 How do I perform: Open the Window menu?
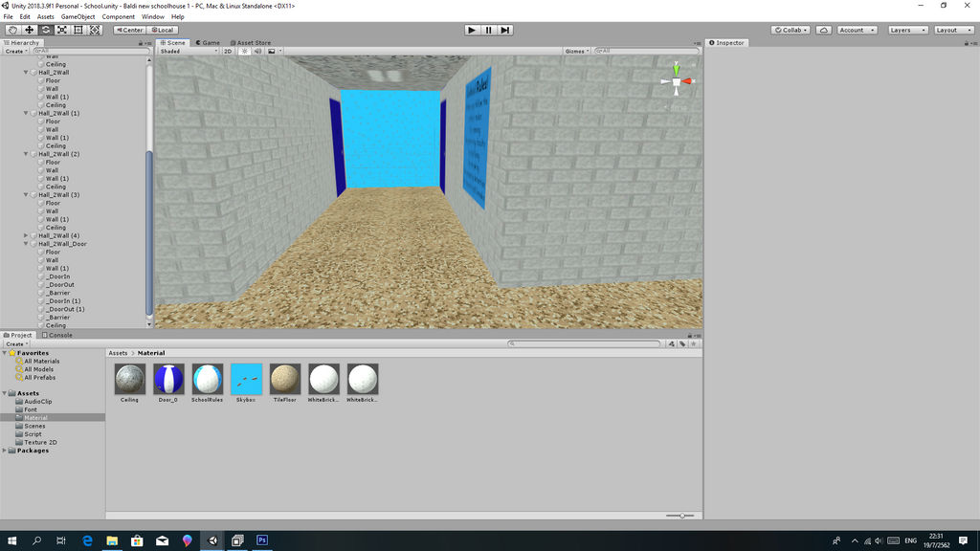153,17
